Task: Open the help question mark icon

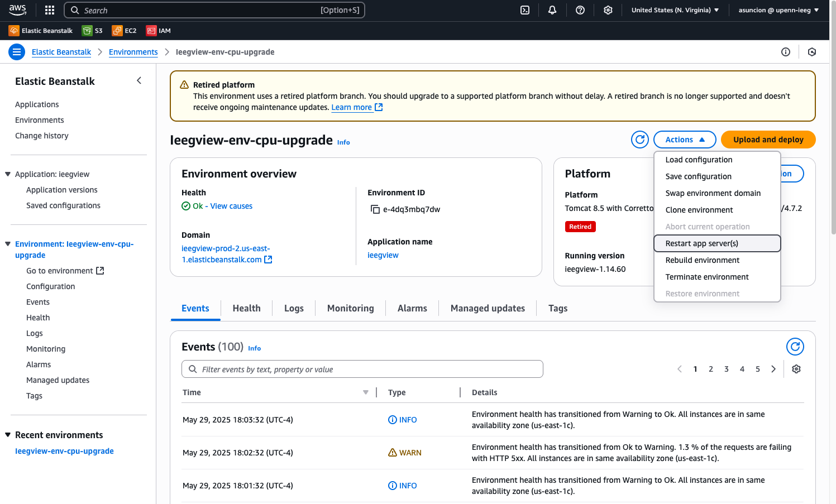Action: pos(580,10)
